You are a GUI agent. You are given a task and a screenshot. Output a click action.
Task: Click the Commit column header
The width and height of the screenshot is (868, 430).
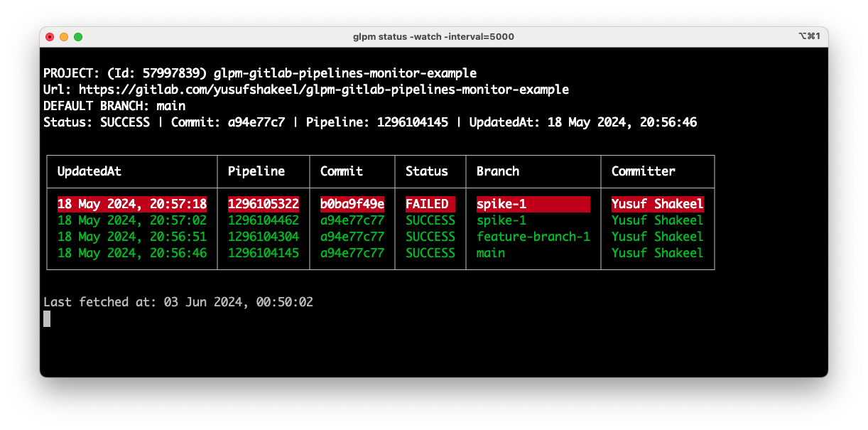342,171
